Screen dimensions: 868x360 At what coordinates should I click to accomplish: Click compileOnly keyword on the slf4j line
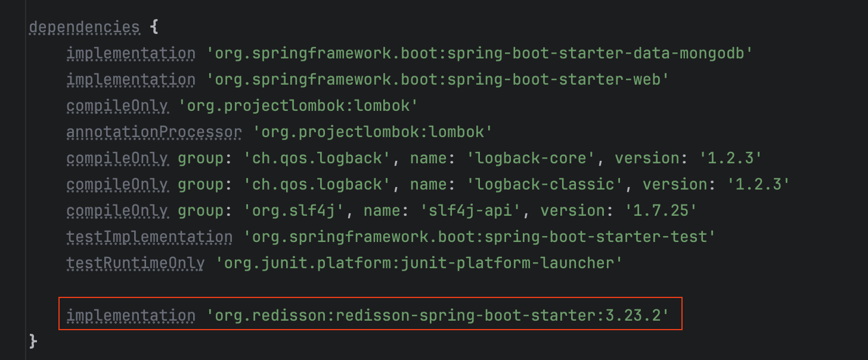tap(117, 211)
